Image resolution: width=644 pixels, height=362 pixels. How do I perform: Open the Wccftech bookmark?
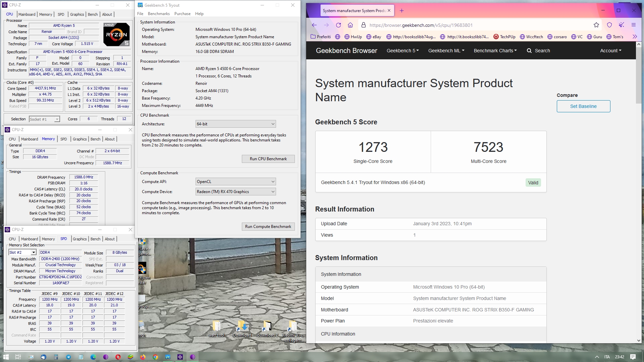pyautogui.click(x=531, y=37)
